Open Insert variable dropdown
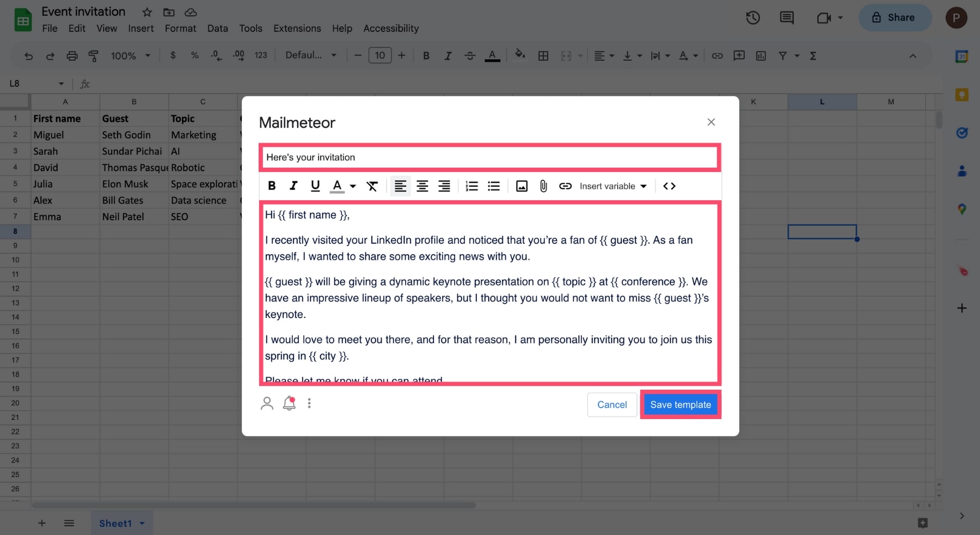The height and width of the screenshot is (535, 980). click(x=613, y=186)
